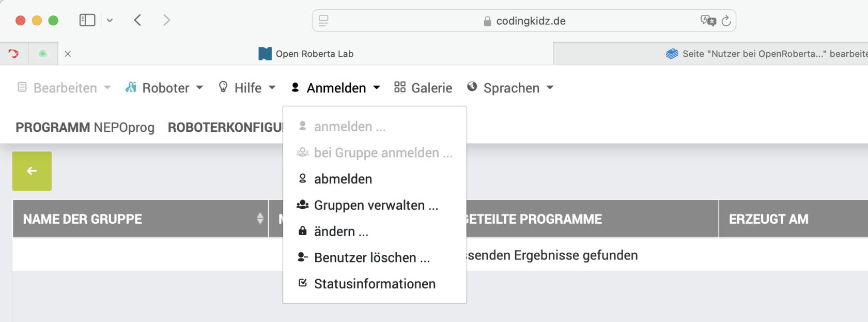Click the lightbulb icon beside Hilfe

pyautogui.click(x=223, y=87)
